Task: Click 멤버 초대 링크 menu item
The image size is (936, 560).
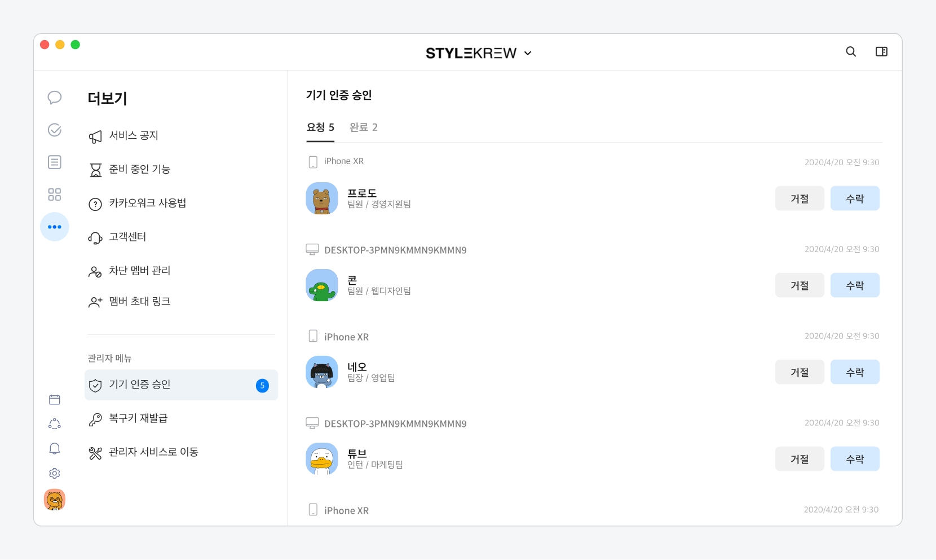Action: [x=139, y=302]
